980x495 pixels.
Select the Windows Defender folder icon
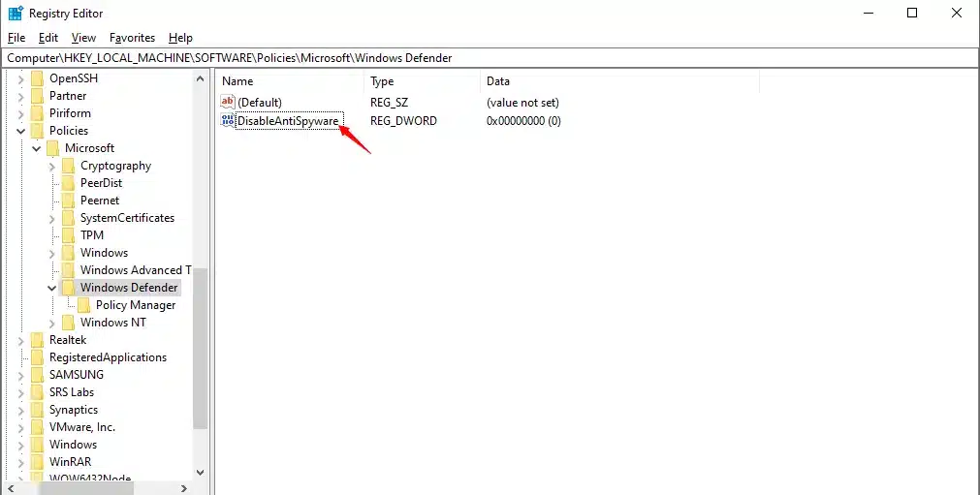click(x=69, y=288)
